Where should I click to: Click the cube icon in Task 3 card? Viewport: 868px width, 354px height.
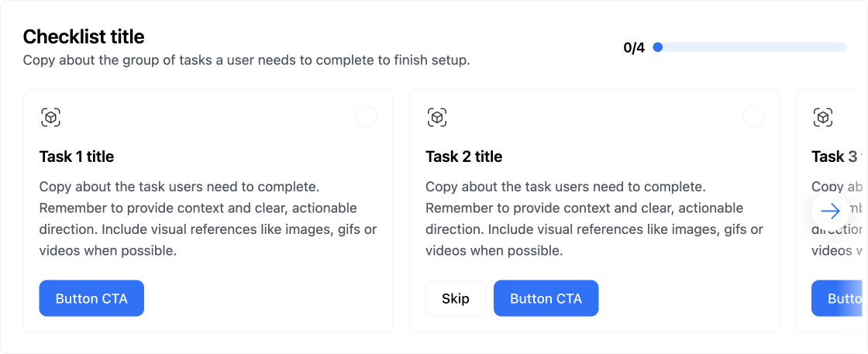click(823, 118)
